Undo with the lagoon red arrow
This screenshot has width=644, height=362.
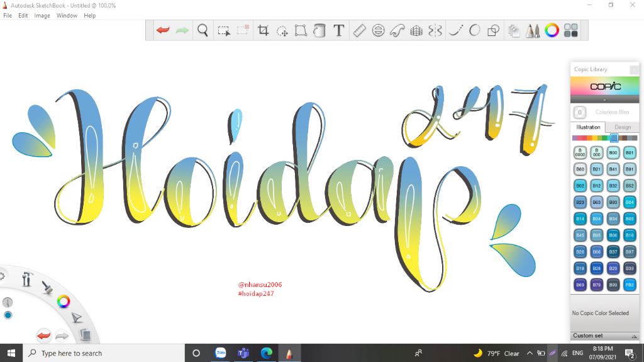[x=44, y=336]
